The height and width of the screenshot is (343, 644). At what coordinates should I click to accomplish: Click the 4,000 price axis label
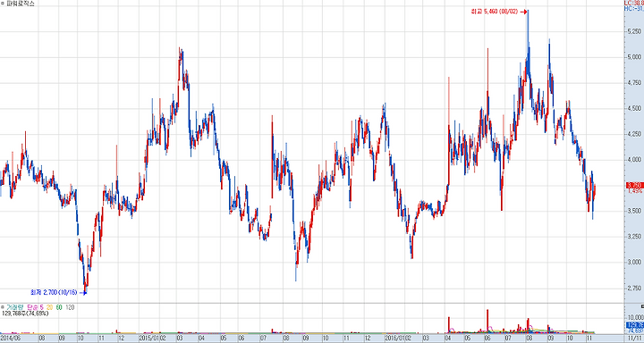point(634,160)
